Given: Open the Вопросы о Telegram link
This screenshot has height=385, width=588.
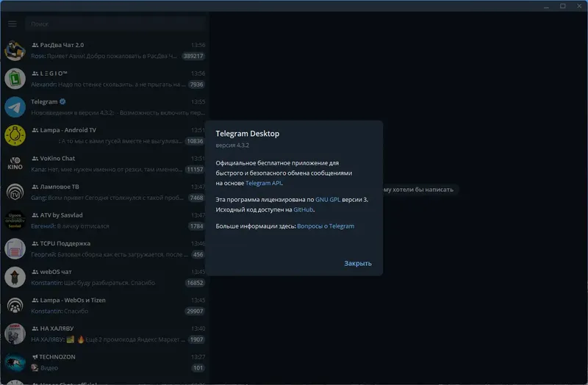Looking at the screenshot, I should pos(326,226).
